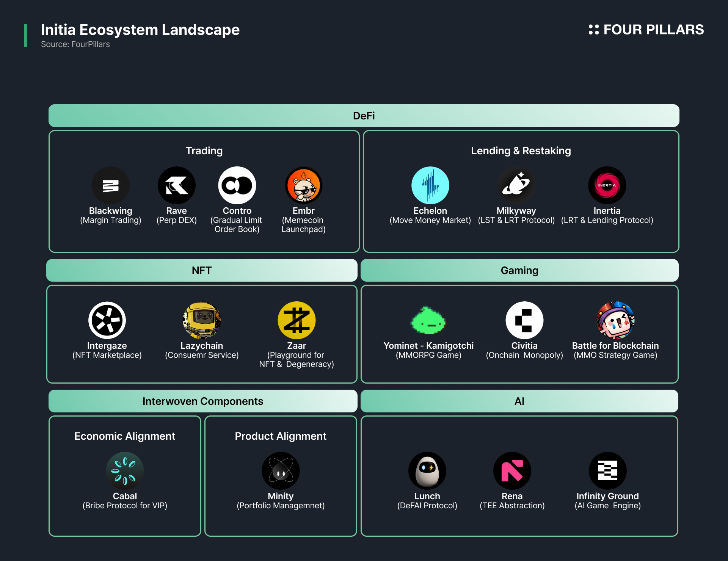The image size is (728, 561).
Task: Select the (Onchain Monopoly) description
Action: point(524,355)
